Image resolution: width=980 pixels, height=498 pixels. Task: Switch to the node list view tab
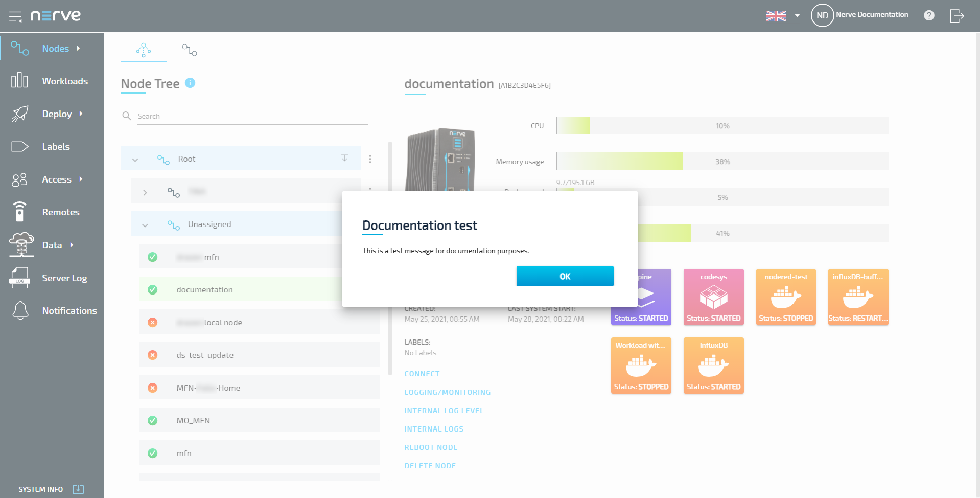pos(189,50)
